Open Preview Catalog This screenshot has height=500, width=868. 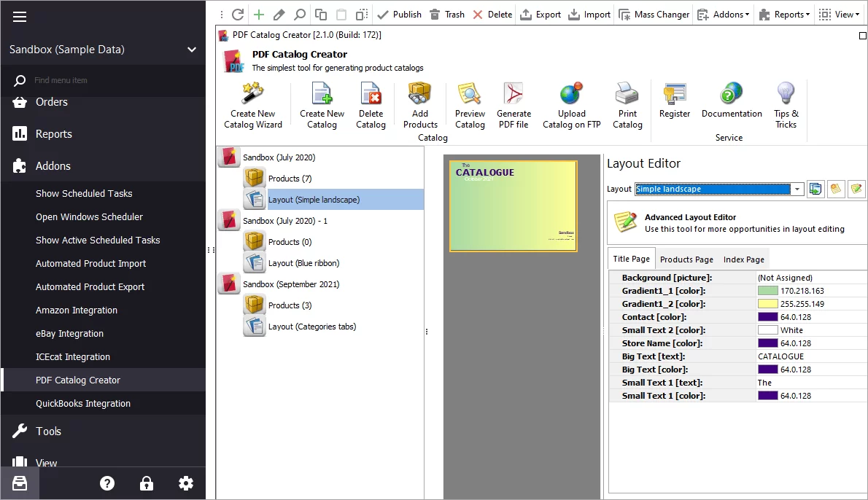[470, 106]
